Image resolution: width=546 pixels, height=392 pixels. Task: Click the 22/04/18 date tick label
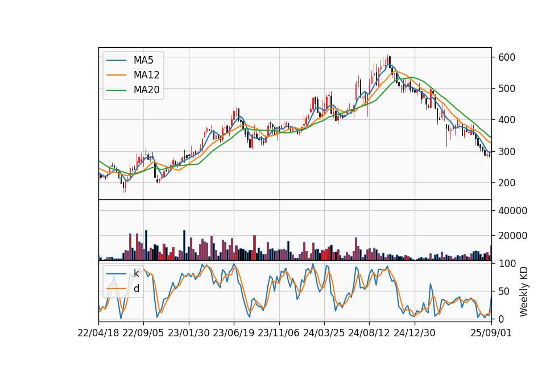[x=98, y=333]
